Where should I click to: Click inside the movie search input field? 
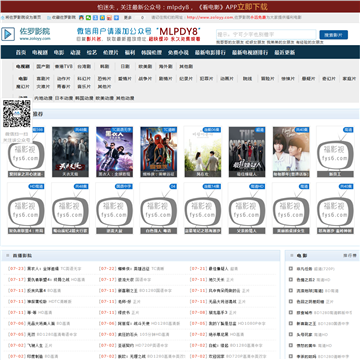coord(266,34)
